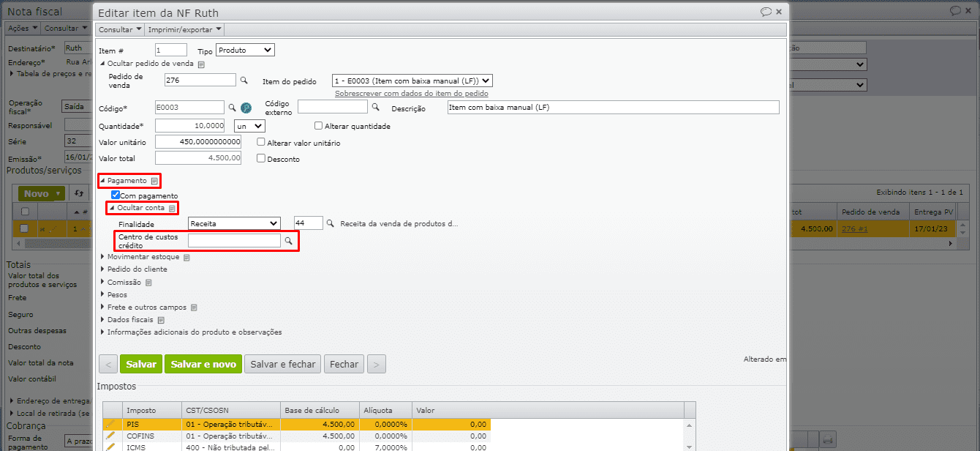Click Expand Endereço de entrega in Nota fiscal

[x=51, y=400]
